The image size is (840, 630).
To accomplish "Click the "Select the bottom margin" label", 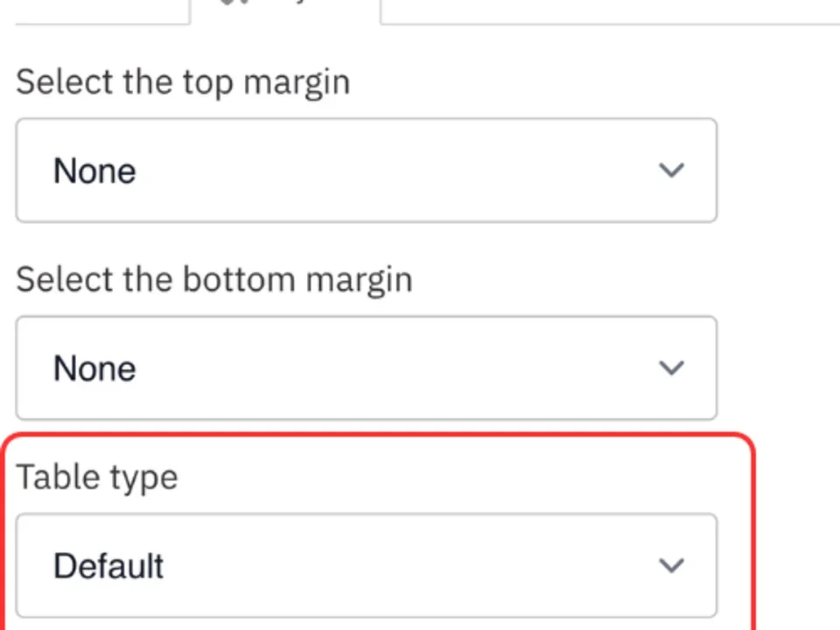I will (213, 279).
